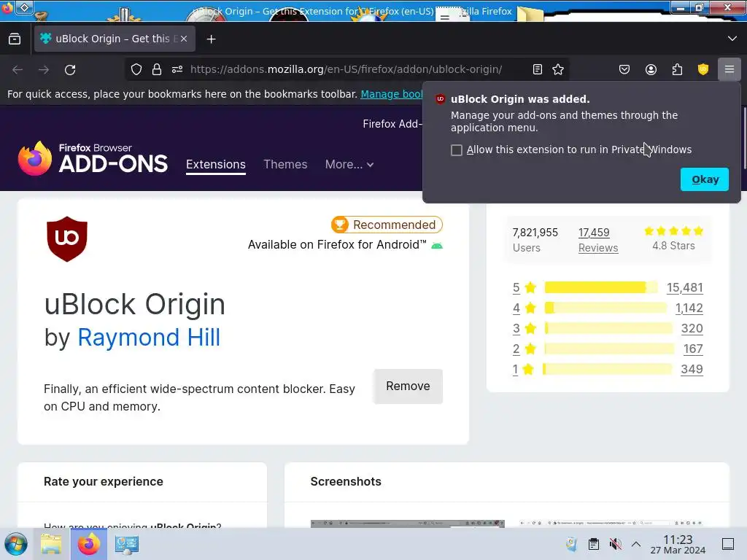Click Firefox Browser Add-ons logo
747x560 pixels.
click(x=93, y=158)
